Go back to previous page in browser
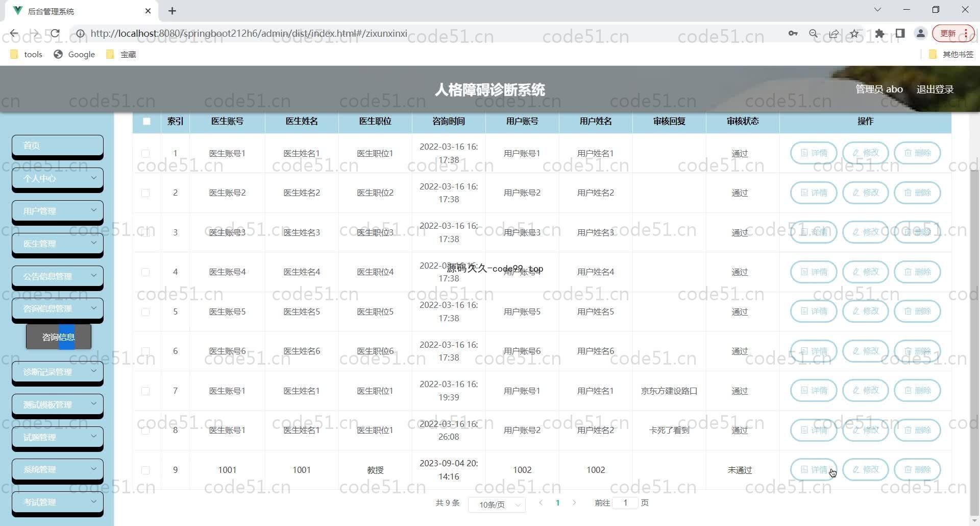The width and height of the screenshot is (980, 526). point(14,34)
